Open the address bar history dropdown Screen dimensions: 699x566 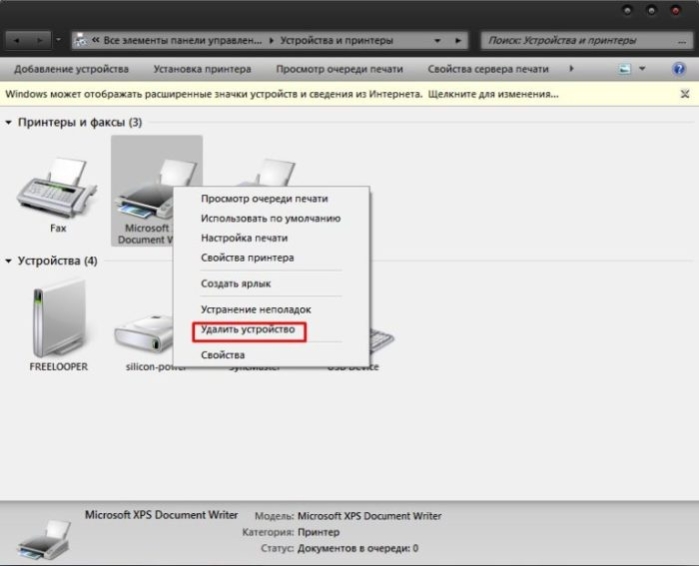(x=437, y=41)
